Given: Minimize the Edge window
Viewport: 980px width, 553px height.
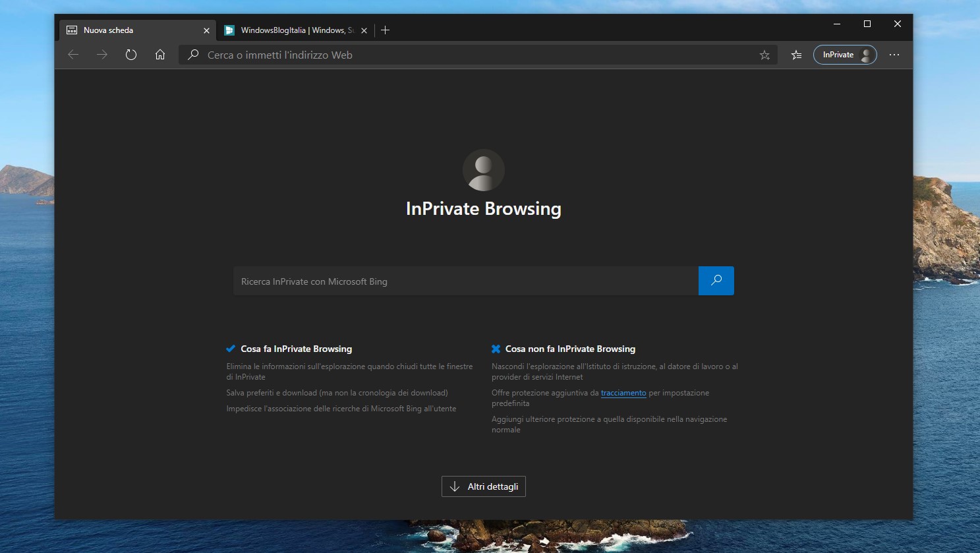Looking at the screenshot, I should point(837,24).
